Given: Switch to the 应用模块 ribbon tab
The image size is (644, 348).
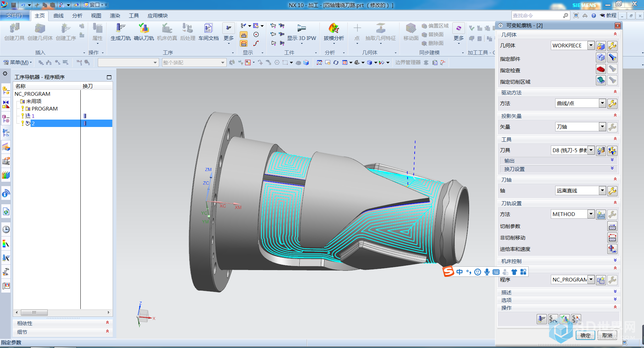Looking at the screenshot, I should (x=157, y=16).
